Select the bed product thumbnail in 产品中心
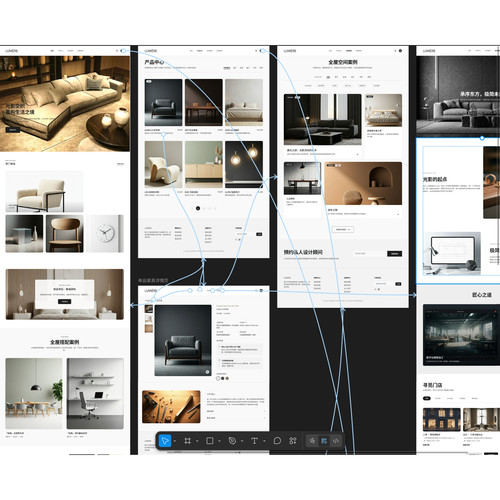Image resolution: width=500 pixels, height=500 pixels. tap(244, 102)
